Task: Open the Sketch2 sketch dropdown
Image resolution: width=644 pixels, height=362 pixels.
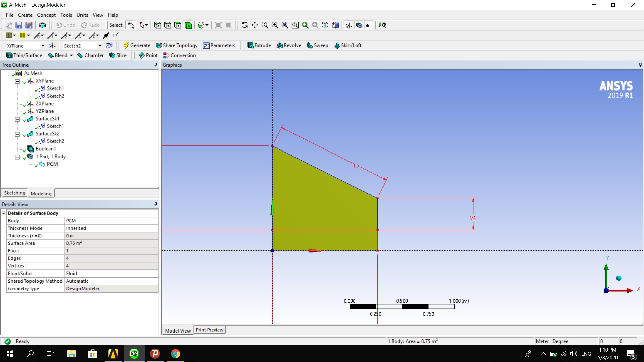Action: [x=100, y=46]
